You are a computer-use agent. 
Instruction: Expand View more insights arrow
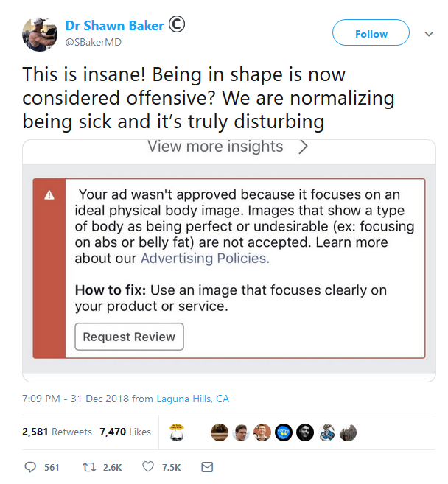point(304,147)
